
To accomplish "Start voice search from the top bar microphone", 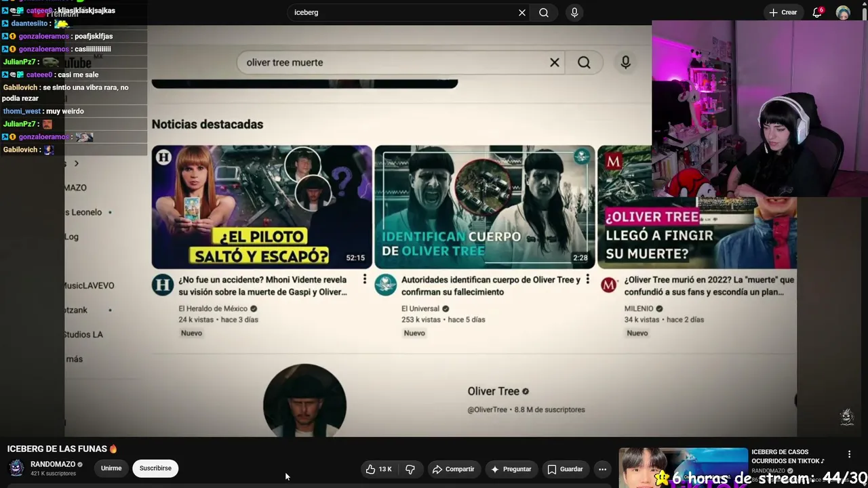I will (574, 12).
